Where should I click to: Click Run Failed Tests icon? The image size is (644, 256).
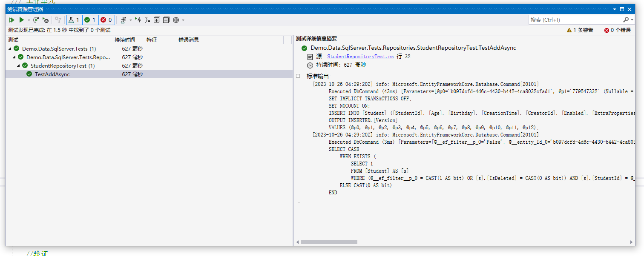click(x=46, y=20)
